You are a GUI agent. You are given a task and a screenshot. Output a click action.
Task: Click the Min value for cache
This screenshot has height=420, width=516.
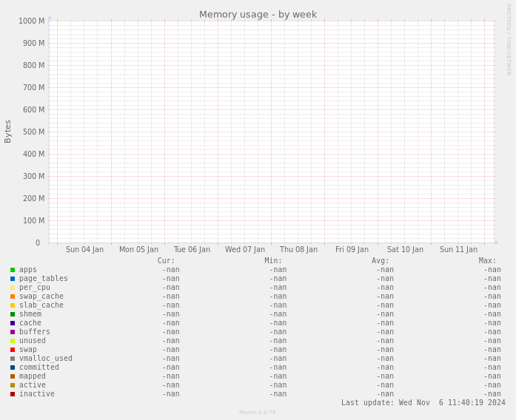click(278, 323)
